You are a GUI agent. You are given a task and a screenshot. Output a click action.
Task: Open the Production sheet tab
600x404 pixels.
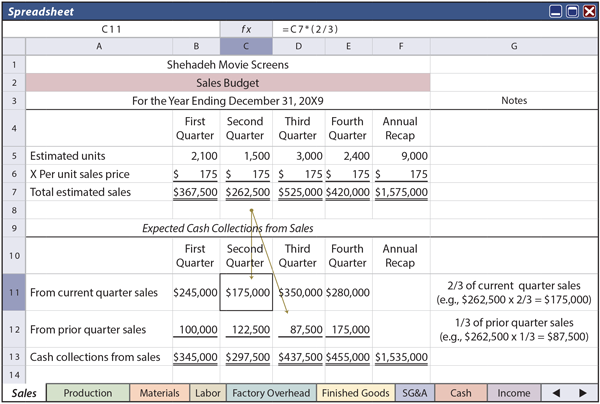tap(88, 393)
